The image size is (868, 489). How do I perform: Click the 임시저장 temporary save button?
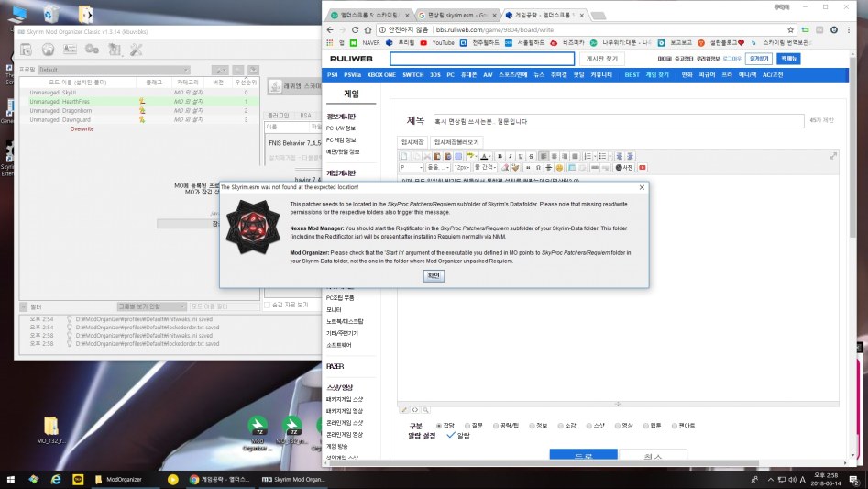click(412, 142)
